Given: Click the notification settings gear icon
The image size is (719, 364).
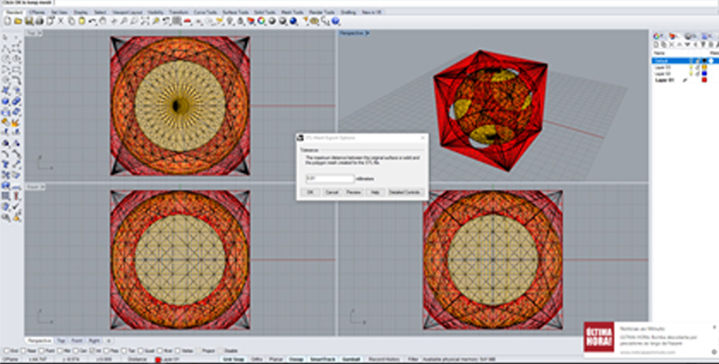Looking at the screenshot, I should click(x=714, y=352).
